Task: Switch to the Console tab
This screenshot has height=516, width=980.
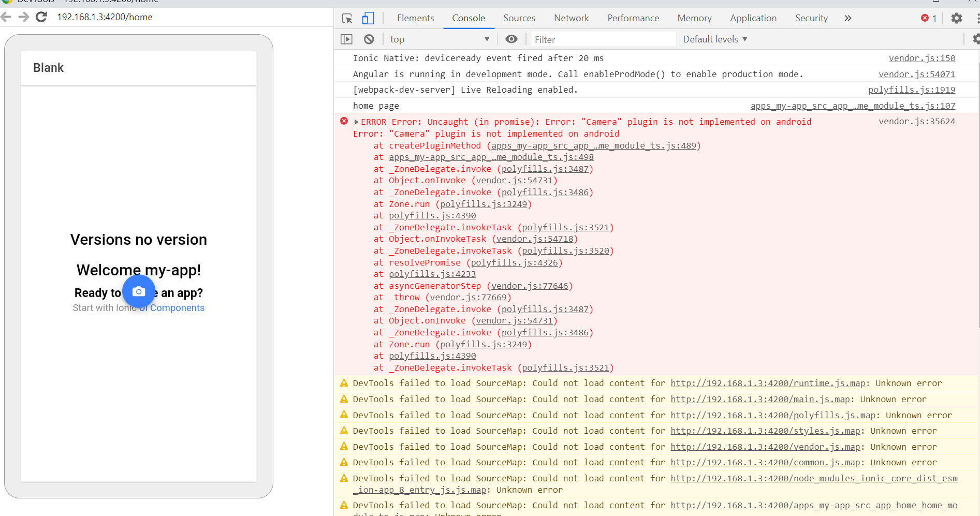Action: (469, 18)
